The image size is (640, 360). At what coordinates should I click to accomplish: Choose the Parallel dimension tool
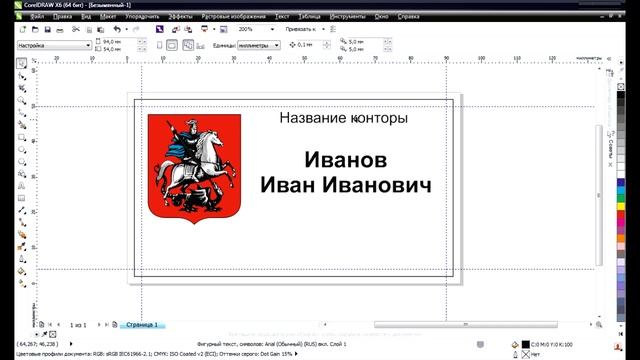click(x=22, y=210)
